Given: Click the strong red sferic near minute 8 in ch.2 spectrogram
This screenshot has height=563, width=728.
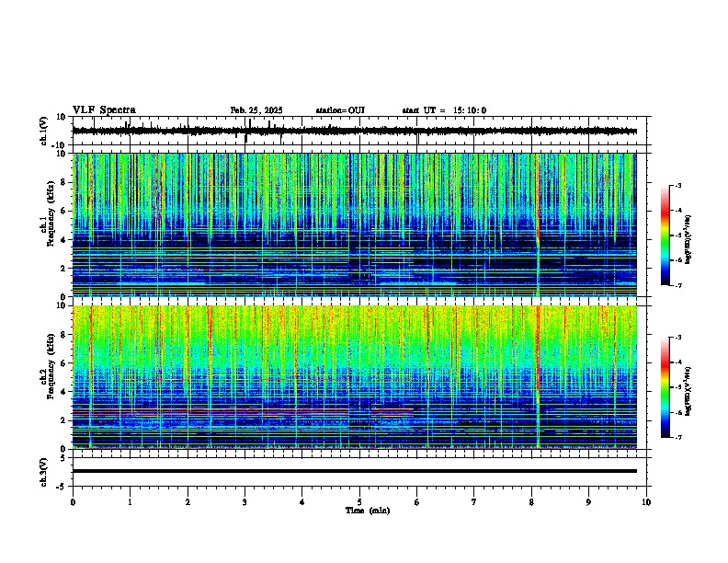Looking at the screenshot, I should point(538,349).
